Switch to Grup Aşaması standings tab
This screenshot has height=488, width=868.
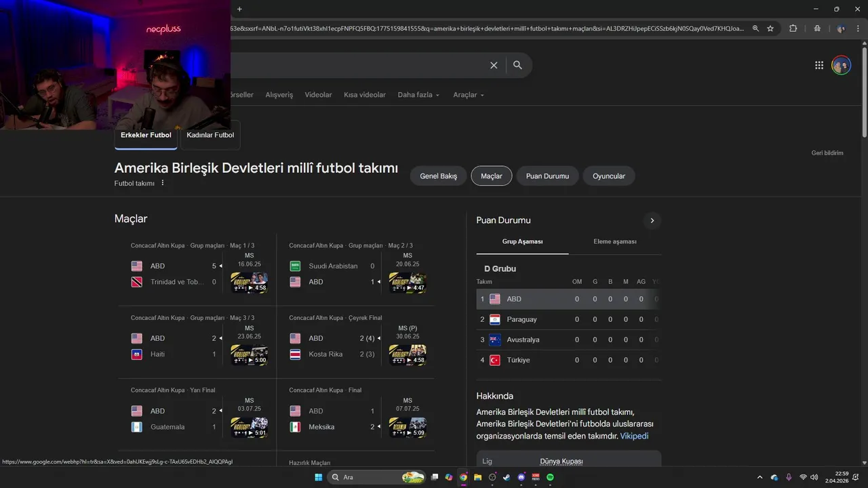click(522, 241)
